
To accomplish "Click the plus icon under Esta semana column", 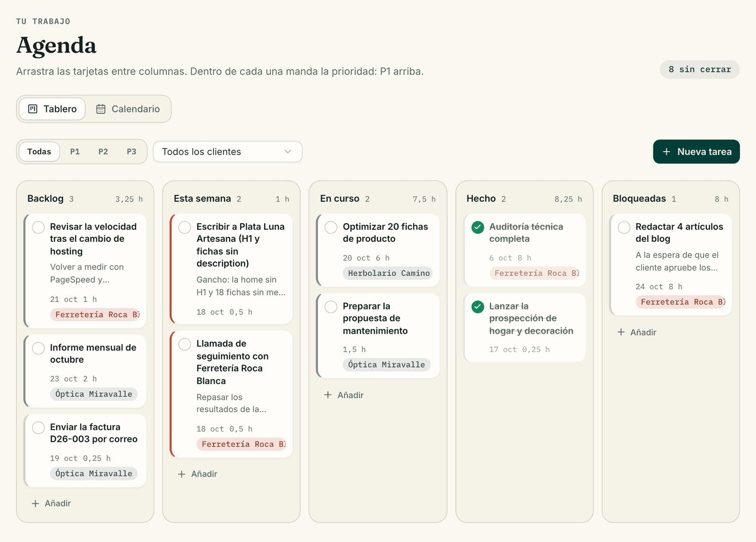I will pyautogui.click(x=181, y=474).
